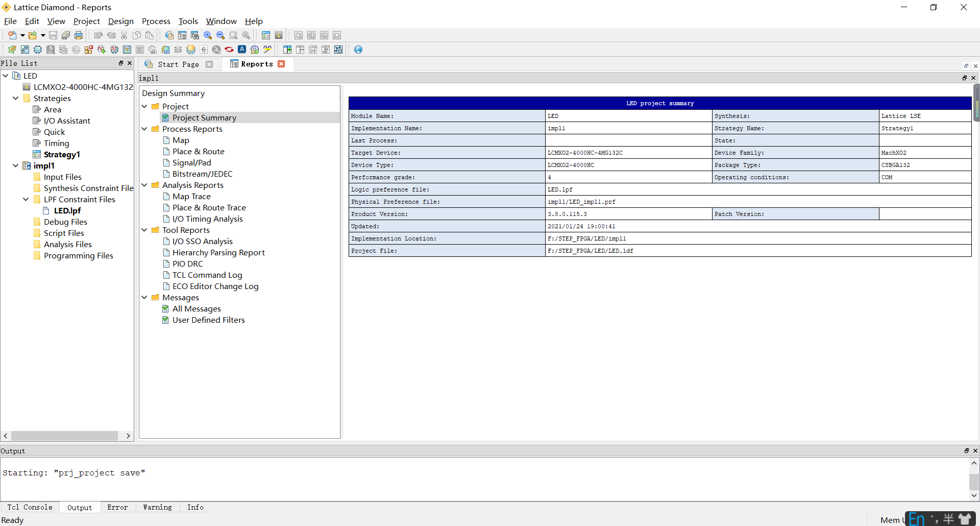980x526 pixels.
Task: Click the Save toolbar icon
Action: (53, 35)
